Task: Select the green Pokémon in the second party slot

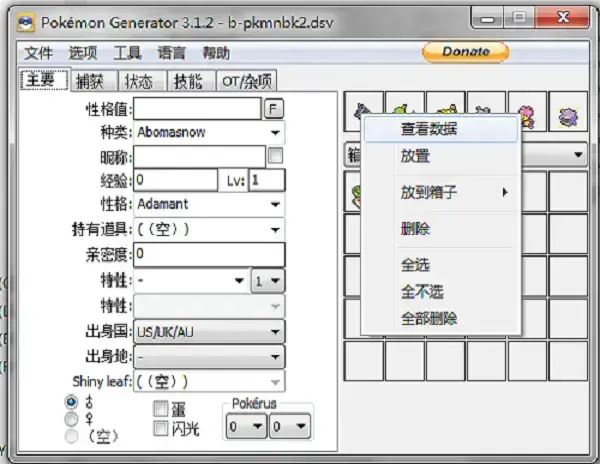Action: pos(404,109)
